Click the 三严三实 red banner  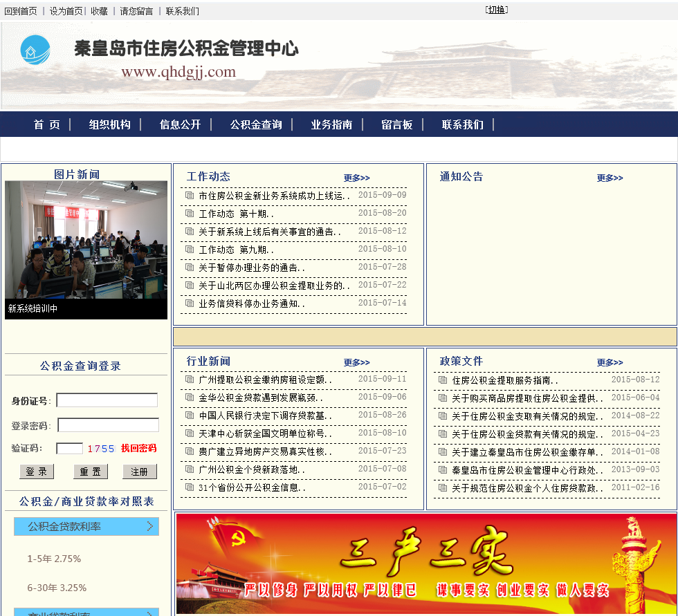[426, 563]
